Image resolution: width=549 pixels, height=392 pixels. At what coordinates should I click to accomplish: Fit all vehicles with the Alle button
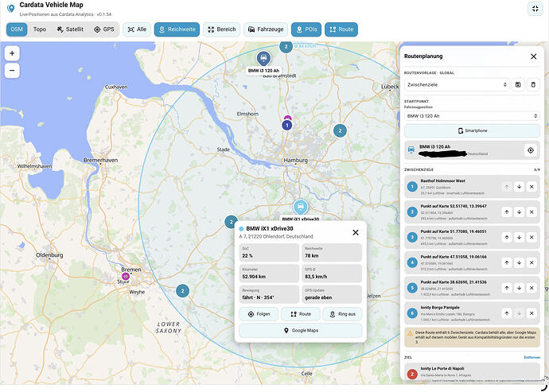pyautogui.click(x=137, y=29)
